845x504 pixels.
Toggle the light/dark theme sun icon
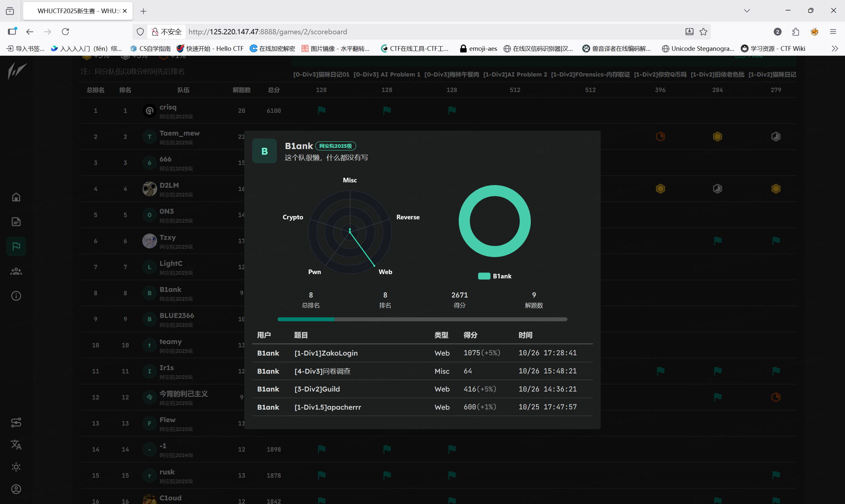(16, 467)
